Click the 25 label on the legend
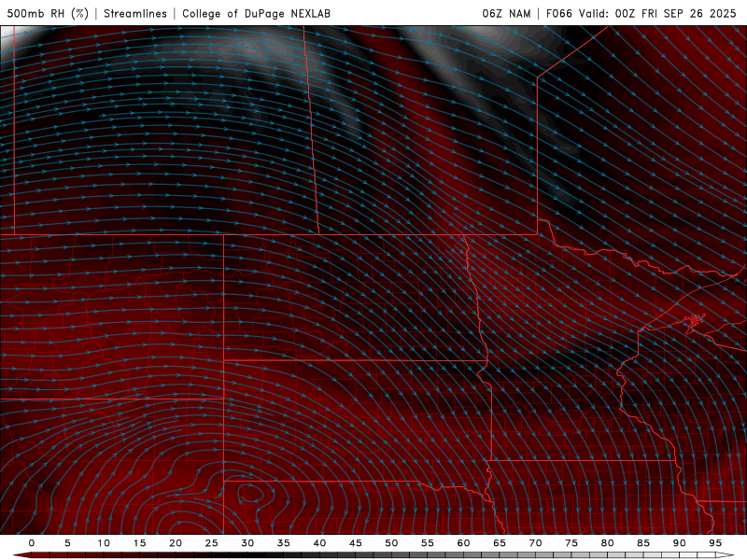 pos(212,543)
